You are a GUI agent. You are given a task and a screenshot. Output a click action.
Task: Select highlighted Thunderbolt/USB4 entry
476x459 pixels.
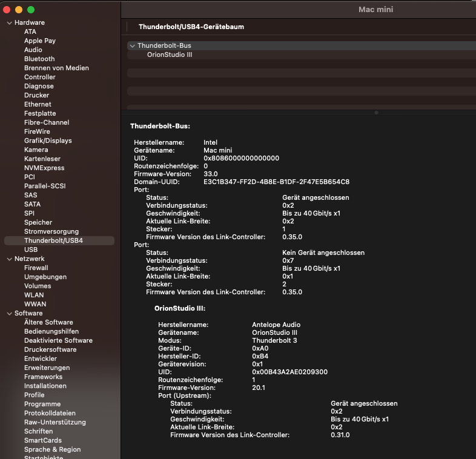coord(59,241)
